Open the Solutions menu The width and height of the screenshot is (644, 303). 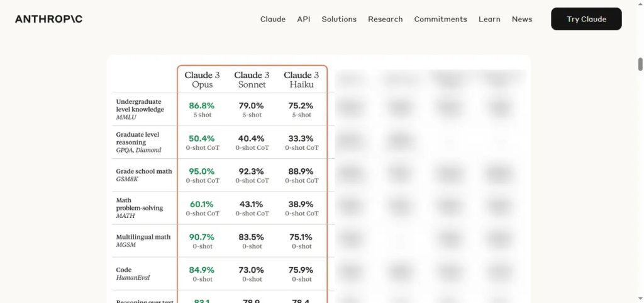point(339,20)
